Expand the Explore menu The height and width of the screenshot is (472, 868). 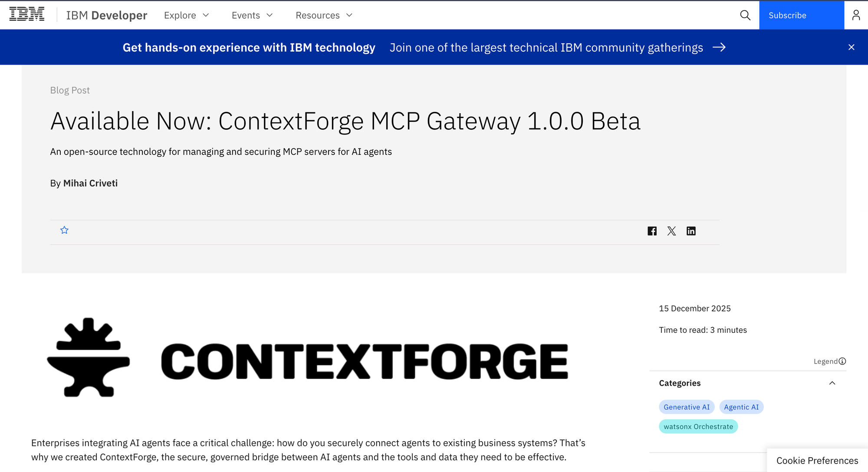coord(187,15)
